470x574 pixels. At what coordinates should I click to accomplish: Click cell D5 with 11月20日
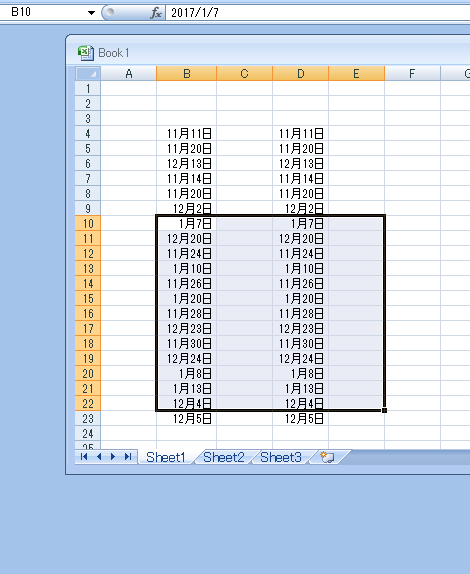point(301,149)
